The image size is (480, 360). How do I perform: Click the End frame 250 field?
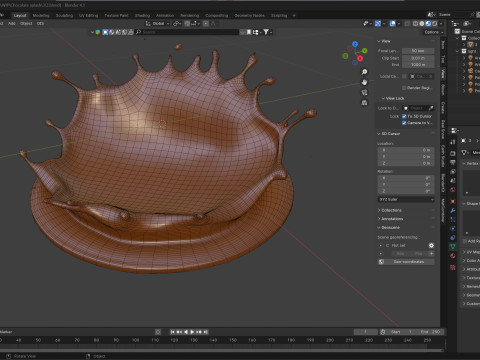click(430, 332)
